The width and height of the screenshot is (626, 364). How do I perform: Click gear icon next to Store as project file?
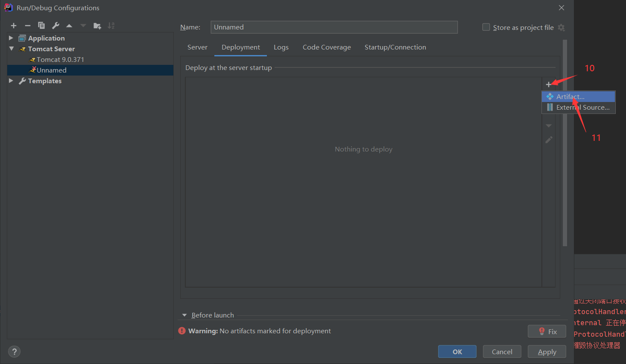point(562,27)
